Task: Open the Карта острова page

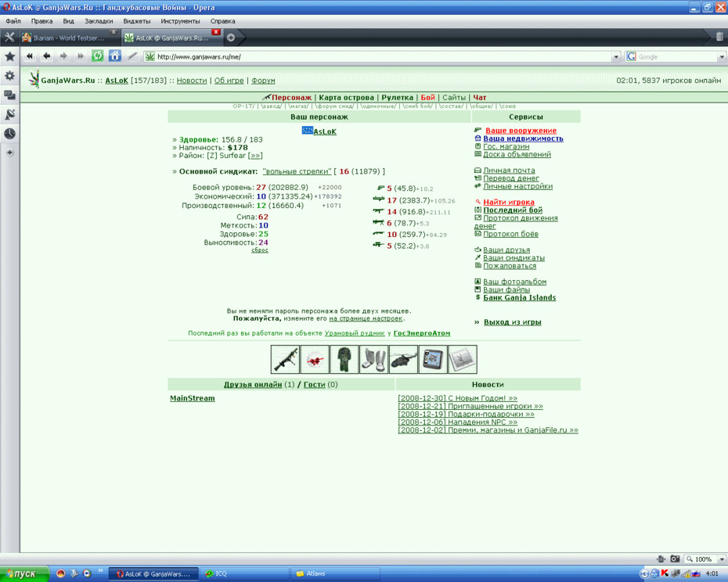Action: [346, 98]
